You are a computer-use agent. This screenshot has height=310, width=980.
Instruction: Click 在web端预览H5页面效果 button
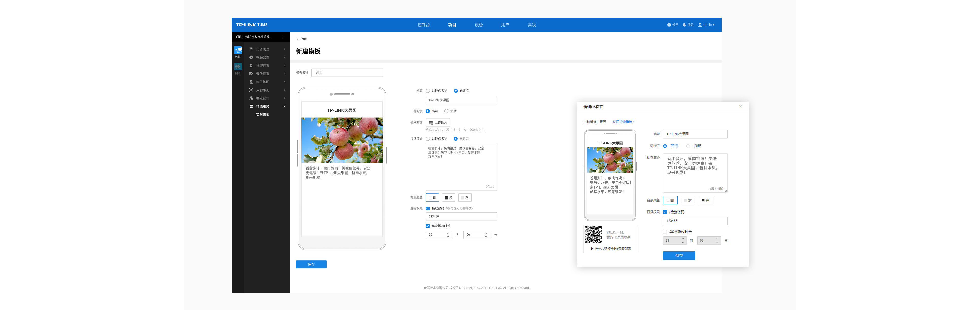[x=611, y=249]
